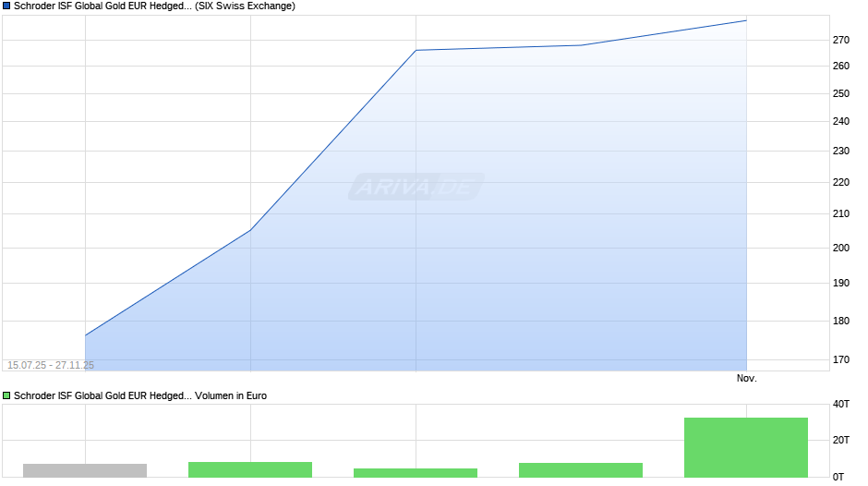Click the tallest green volume bar

[x=746, y=447]
